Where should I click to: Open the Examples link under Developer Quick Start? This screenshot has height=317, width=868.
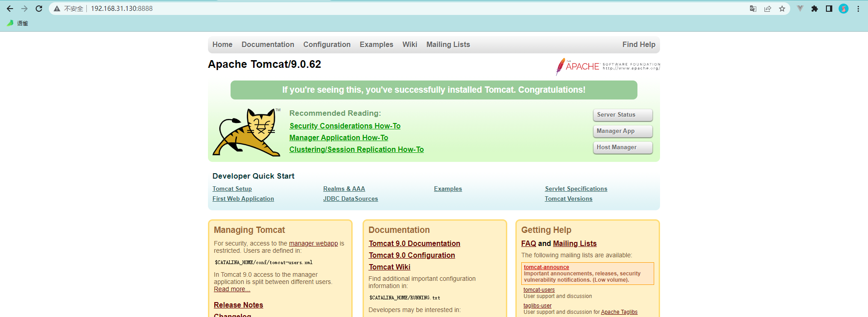[448, 189]
